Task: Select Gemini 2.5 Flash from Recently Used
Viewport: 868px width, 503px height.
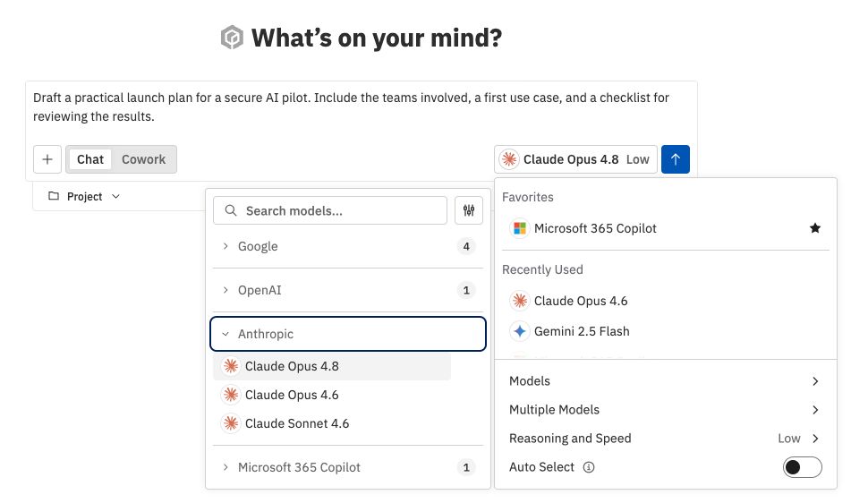Action: pos(666,331)
